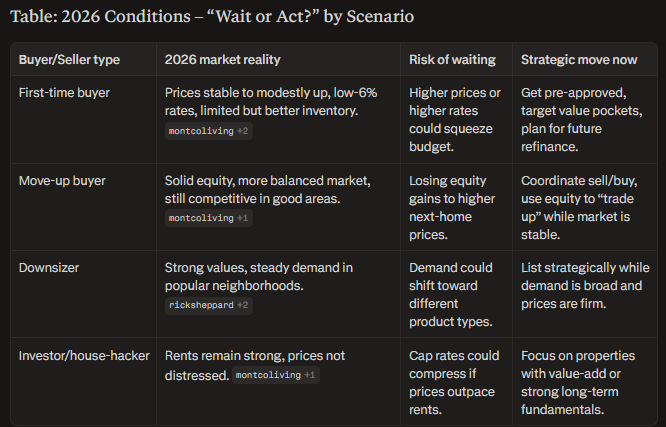Click the table title '2026 Conditions' heading
Screen dimensions: 666x427
[x=214, y=16]
